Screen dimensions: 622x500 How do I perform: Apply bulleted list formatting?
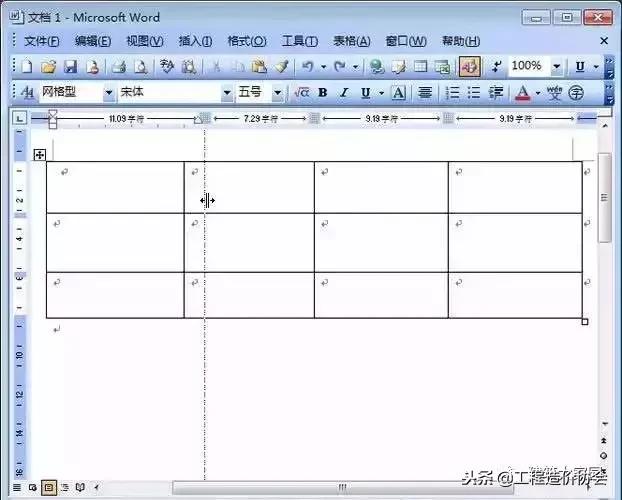click(474, 93)
